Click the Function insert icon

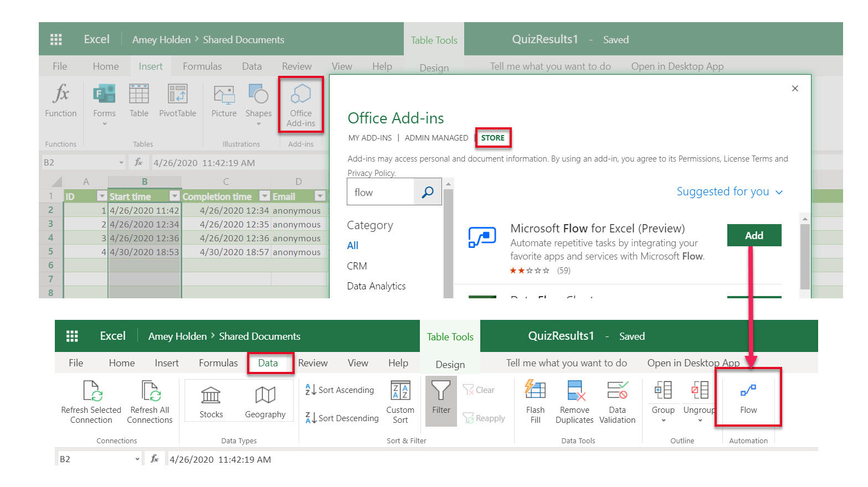tap(61, 94)
